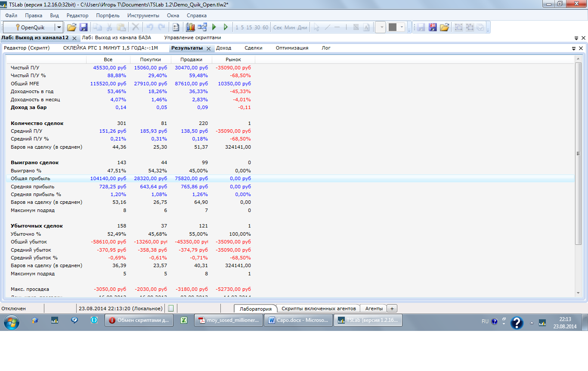Open the Word Capo.docx taskbar item
The image size is (588, 371).
[298, 321]
